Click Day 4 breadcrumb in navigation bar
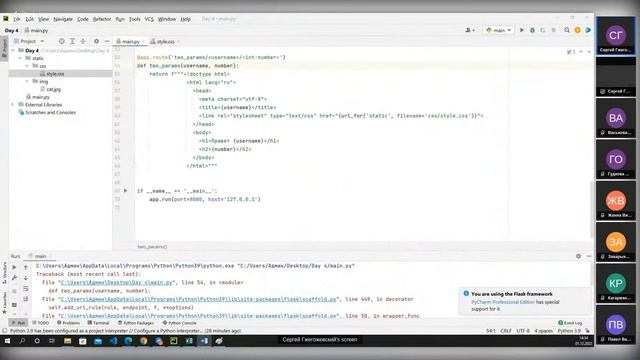Screen dimensions: 640x360 pos(11,31)
